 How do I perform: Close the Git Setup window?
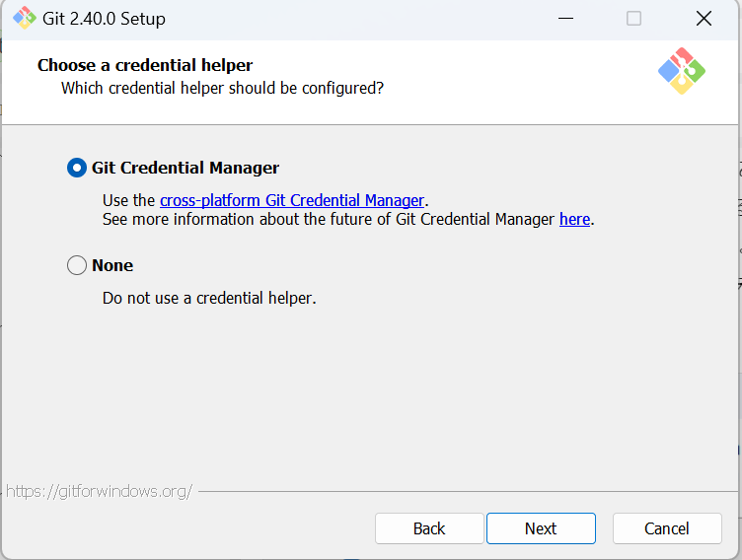click(704, 19)
